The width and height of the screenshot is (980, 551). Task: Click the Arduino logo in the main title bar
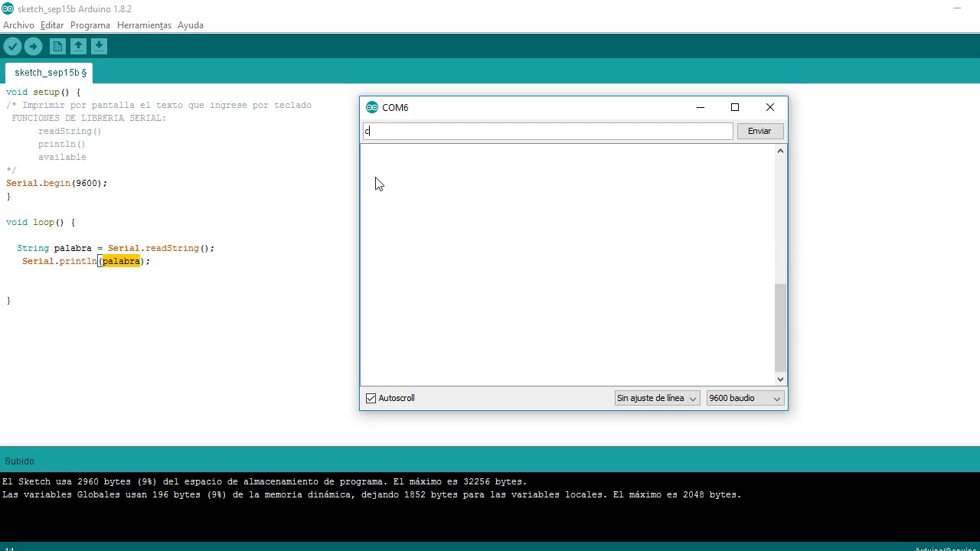8,8
